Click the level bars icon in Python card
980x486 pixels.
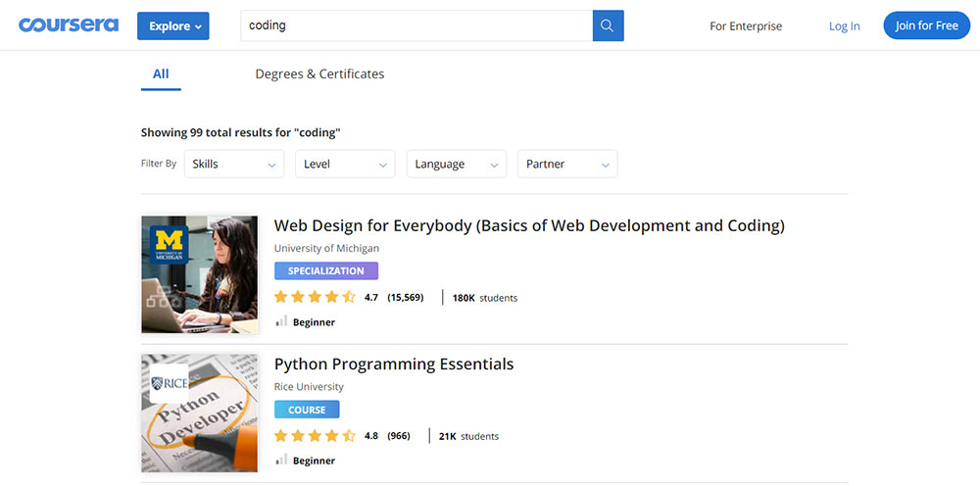click(x=282, y=461)
